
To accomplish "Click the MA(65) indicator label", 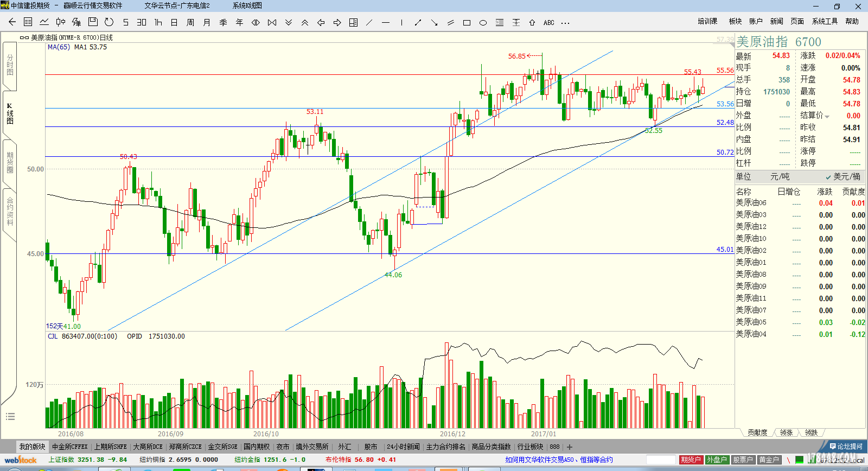I will tap(59, 47).
